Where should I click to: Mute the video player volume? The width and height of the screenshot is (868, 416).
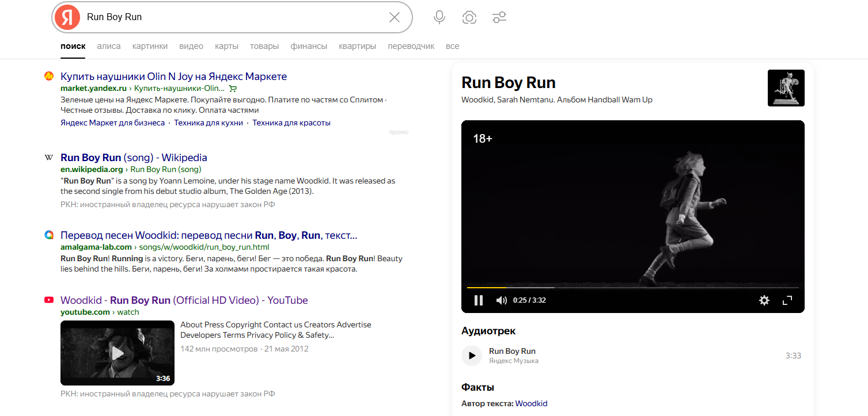(502, 300)
